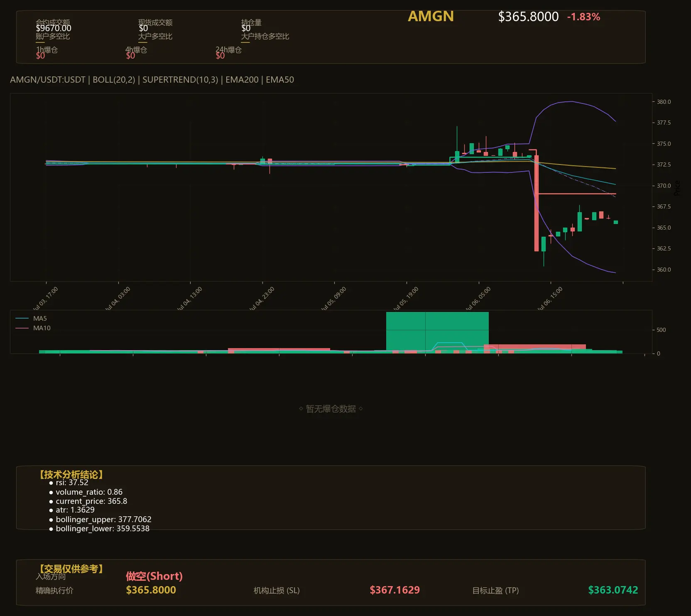Click the 【技术分析结论】 heading
The height and width of the screenshot is (616, 691).
(71, 474)
